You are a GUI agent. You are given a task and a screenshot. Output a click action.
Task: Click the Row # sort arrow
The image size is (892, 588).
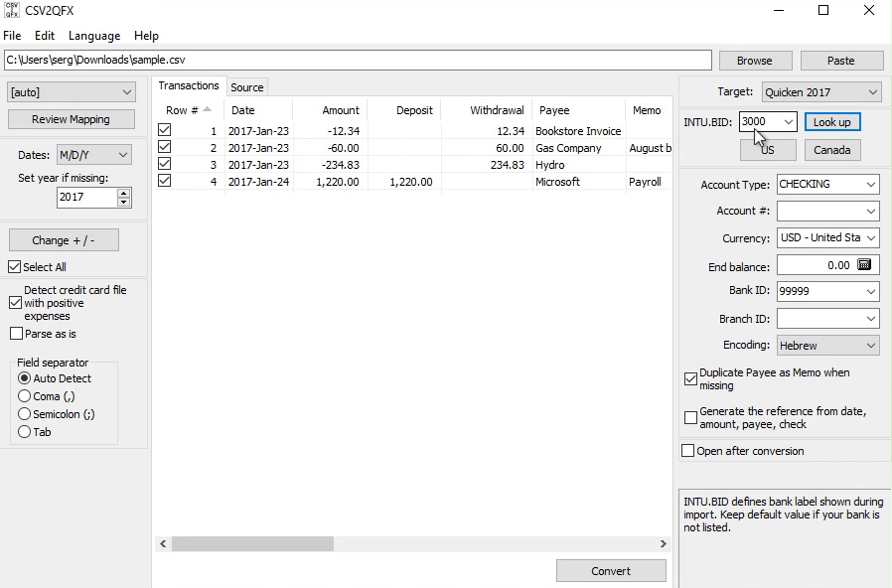pos(207,109)
